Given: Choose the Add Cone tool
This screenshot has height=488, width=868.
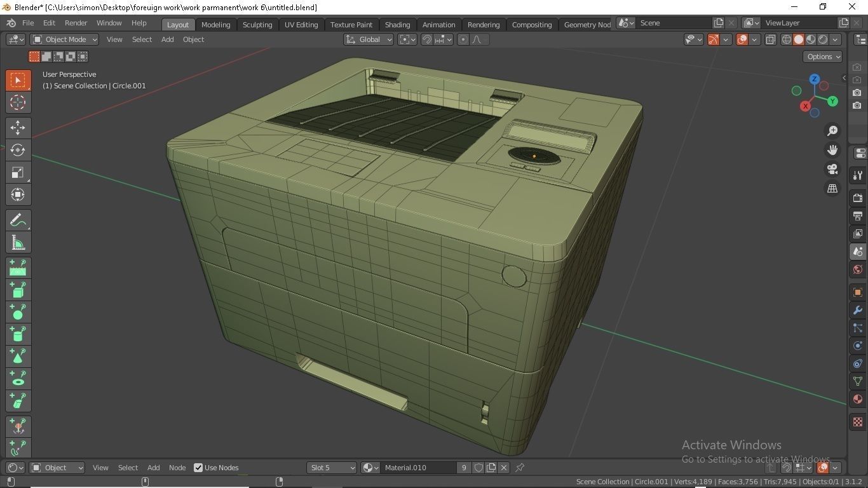Looking at the screenshot, I should coord(18,356).
